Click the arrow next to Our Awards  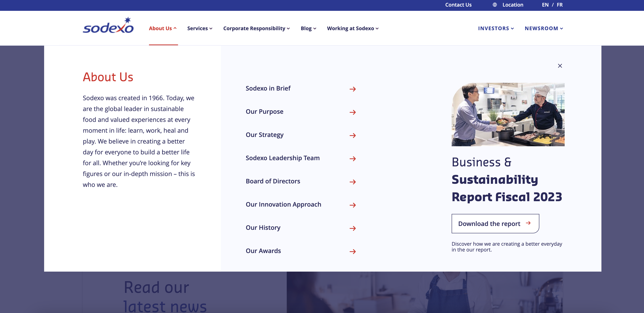tap(353, 251)
